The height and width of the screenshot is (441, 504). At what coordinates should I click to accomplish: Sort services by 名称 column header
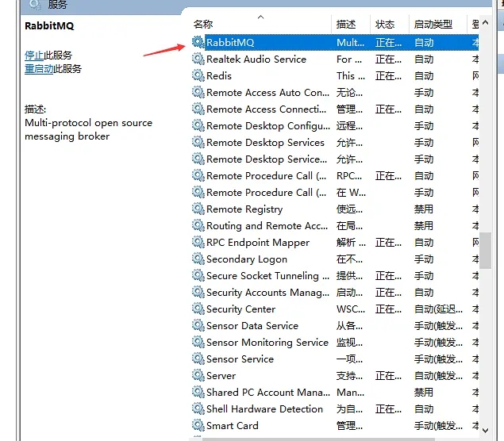[x=203, y=25]
